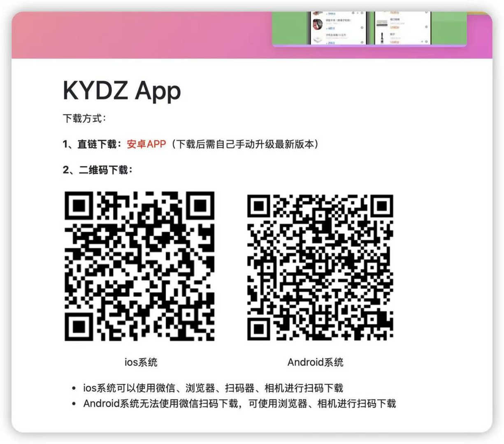
Task: Click the Android系统 caption under QR code
Action: click(315, 362)
